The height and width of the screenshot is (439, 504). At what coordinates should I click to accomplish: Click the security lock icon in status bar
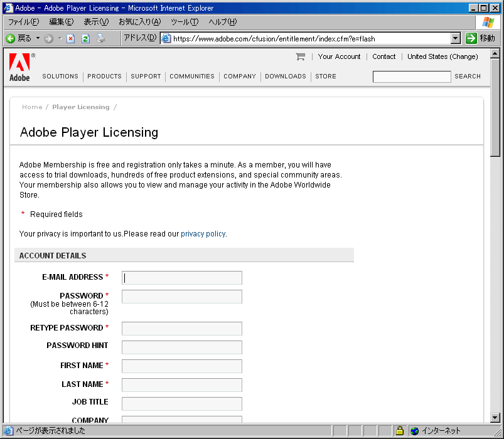[x=400, y=430]
